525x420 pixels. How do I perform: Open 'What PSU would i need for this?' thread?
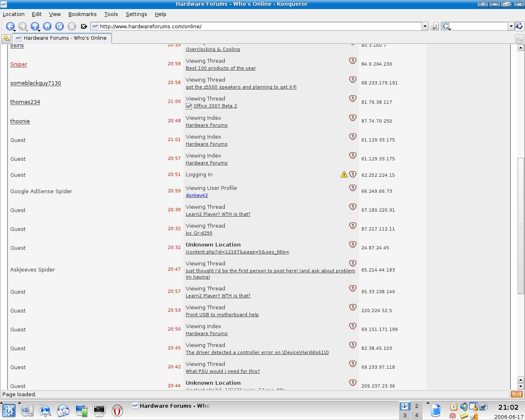223,371
